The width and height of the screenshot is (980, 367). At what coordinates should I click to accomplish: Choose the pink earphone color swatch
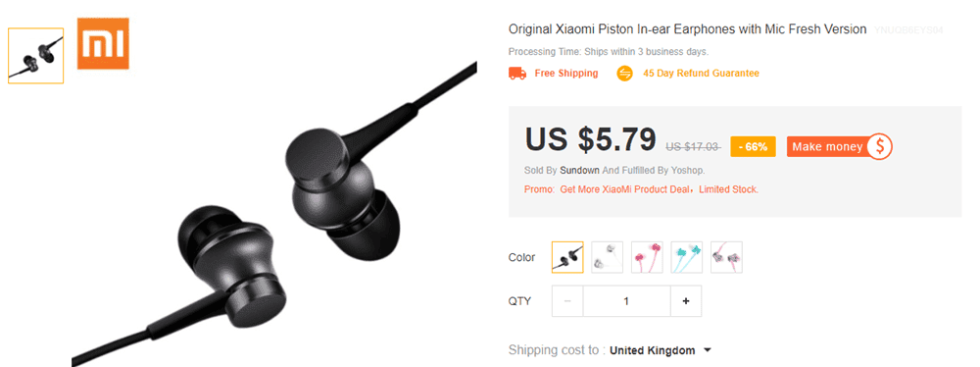point(647,257)
